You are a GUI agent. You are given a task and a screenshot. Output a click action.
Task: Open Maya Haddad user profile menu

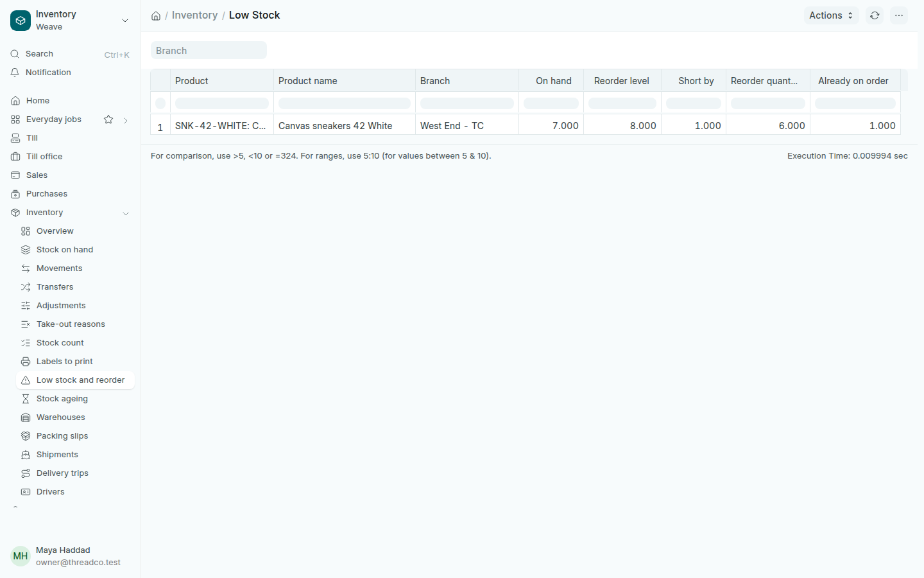point(71,556)
